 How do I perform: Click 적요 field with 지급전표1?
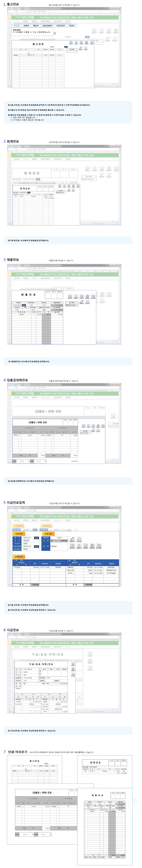[x=59, y=546]
